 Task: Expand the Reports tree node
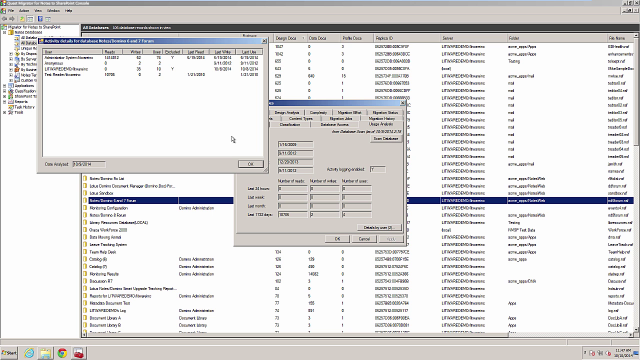pyautogui.click(x=4, y=102)
